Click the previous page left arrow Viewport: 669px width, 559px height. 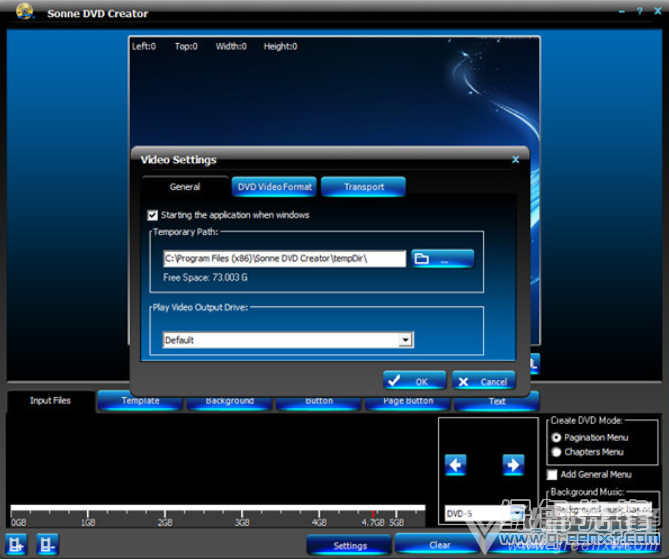tap(455, 465)
